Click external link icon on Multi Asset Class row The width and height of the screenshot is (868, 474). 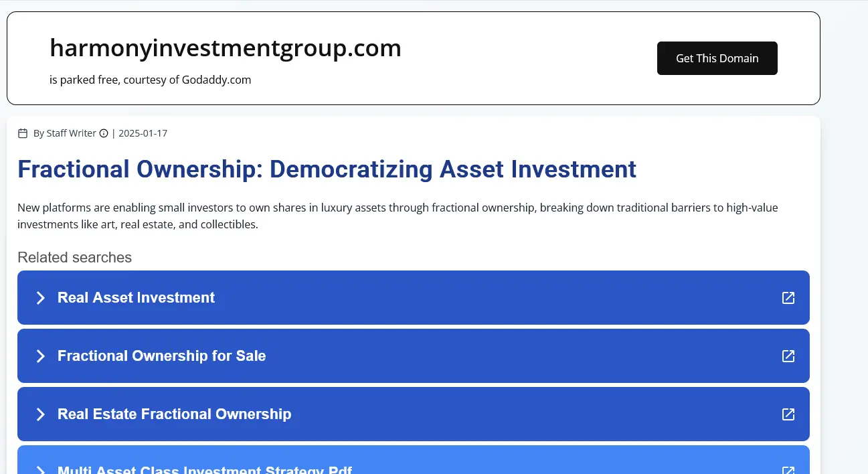click(788, 470)
